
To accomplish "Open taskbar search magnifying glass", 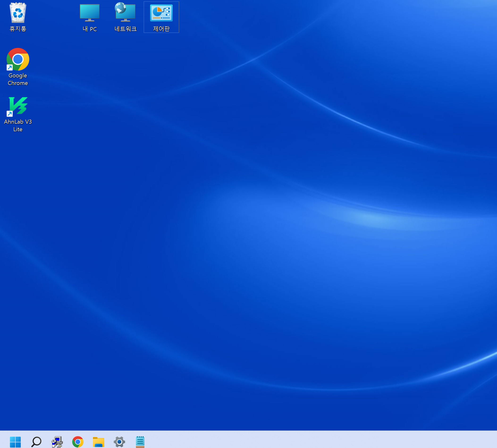I will pos(36,442).
